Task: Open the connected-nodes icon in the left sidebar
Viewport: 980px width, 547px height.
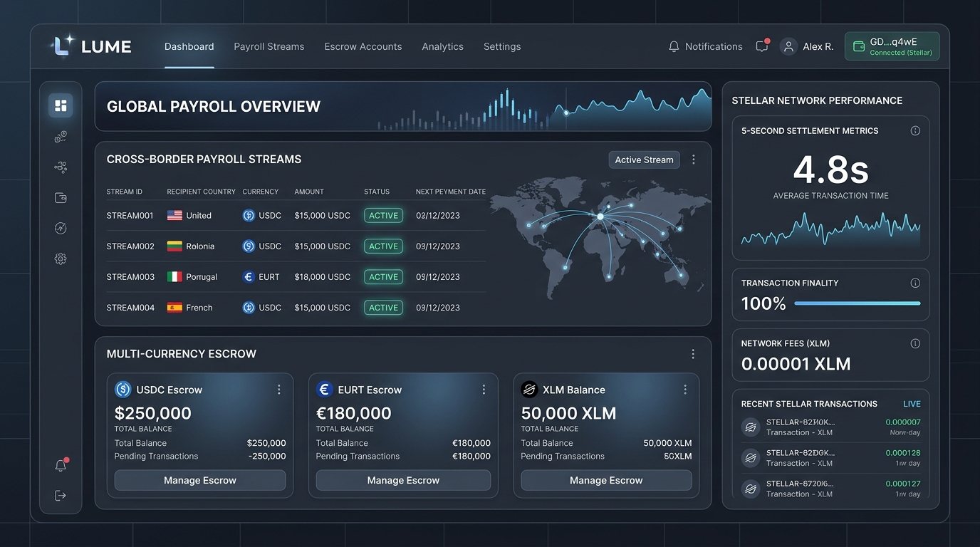Action: 61,167
